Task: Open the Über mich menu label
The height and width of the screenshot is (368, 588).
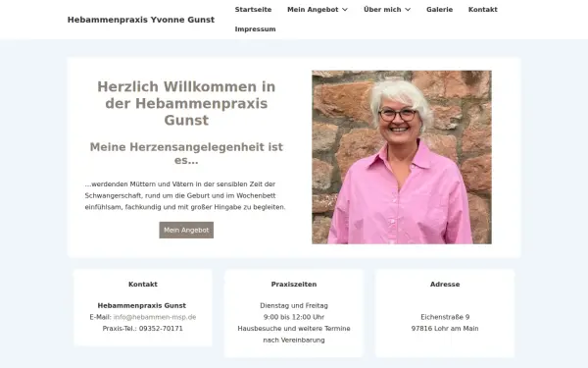Action: (x=382, y=10)
